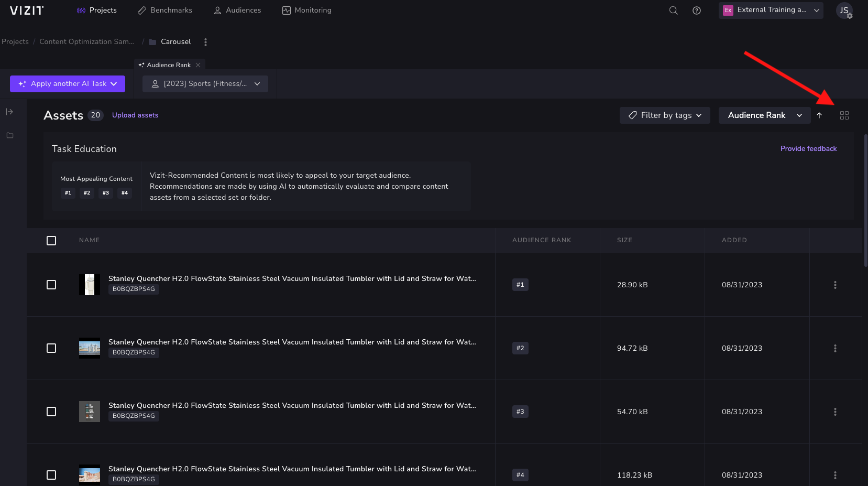Click the 118.23 kB size value
Image resolution: width=868 pixels, height=486 pixels.
634,475
